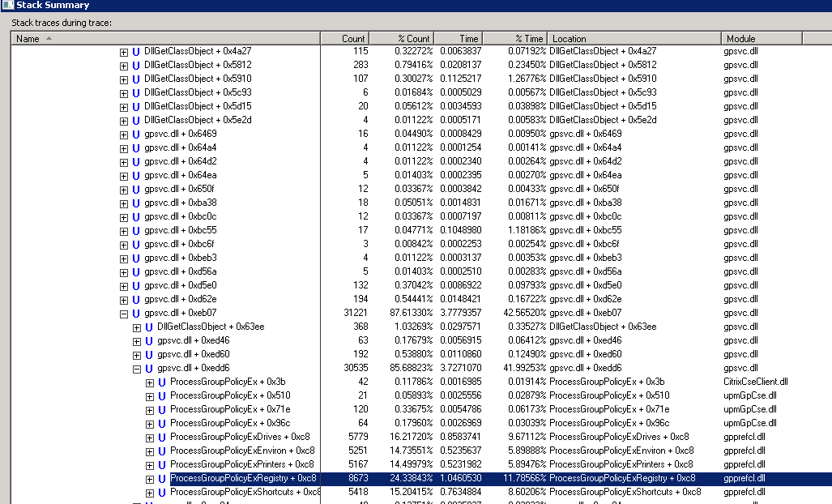Expand the DllGetClassObject + 0x4a27 node
The height and width of the screenshot is (504, 832).
point(124,51)
